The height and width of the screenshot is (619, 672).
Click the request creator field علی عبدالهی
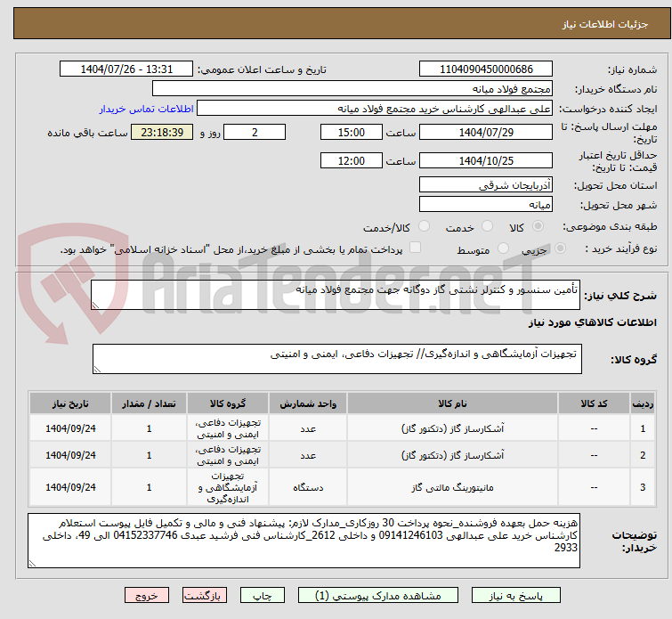[x=375, y=109]
